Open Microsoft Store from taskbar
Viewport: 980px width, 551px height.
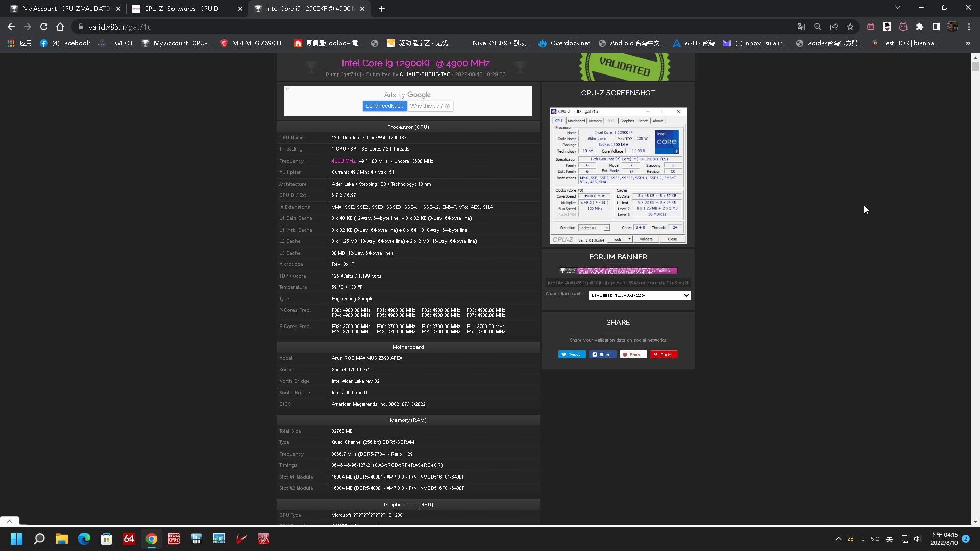107,539
